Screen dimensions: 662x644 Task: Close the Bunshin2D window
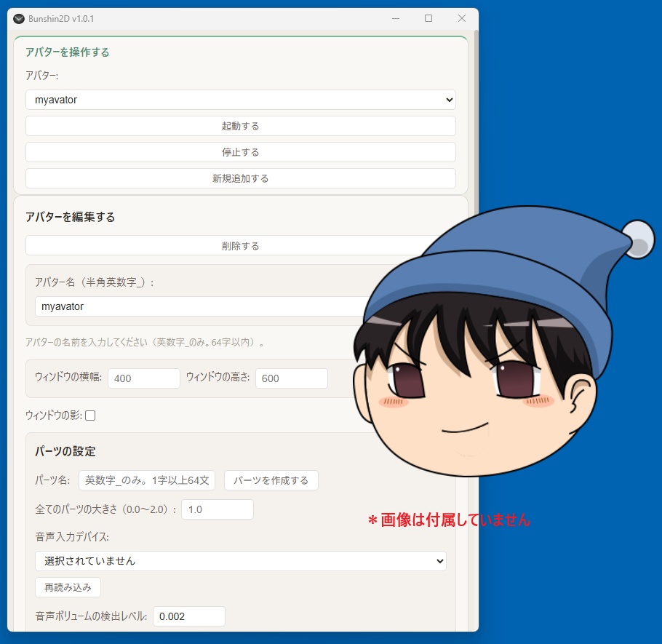tap(462, 19)
